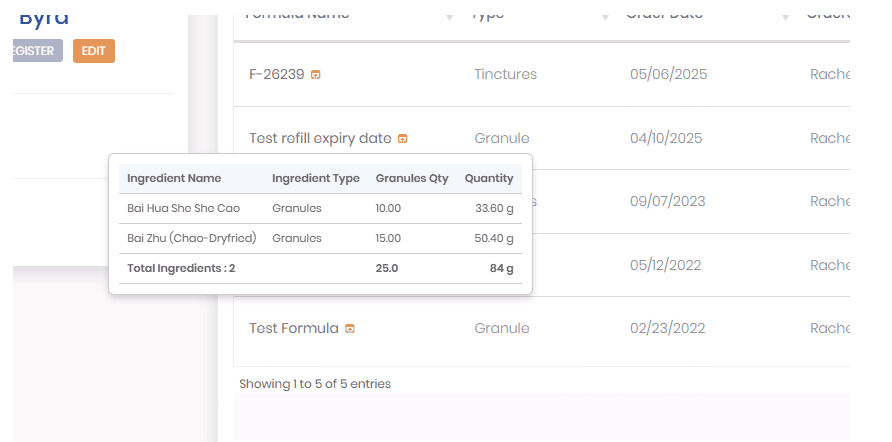Select the Test refill expiry date formula
The width and height of the screenshot is (892, 442).
pos(320,138)
